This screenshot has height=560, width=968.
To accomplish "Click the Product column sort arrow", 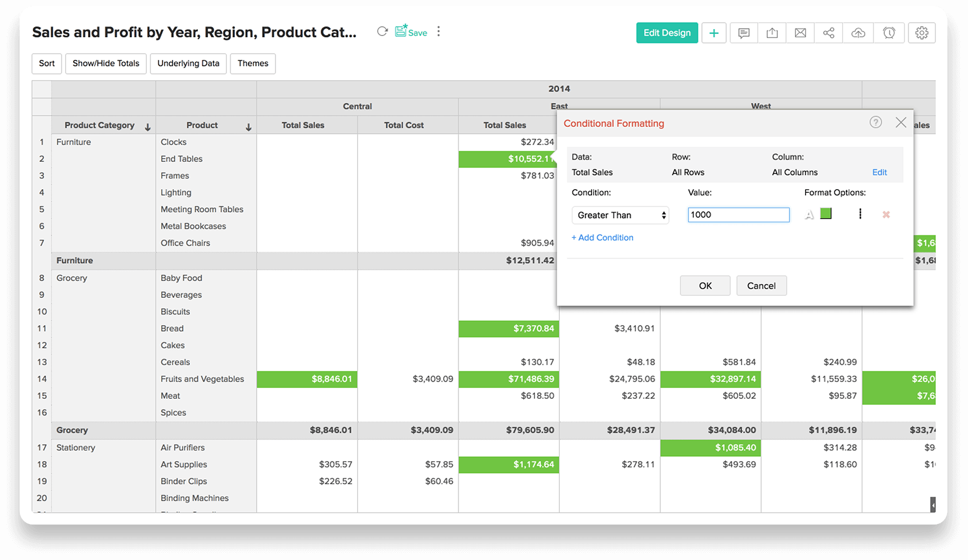I will [x=248, y=127].
